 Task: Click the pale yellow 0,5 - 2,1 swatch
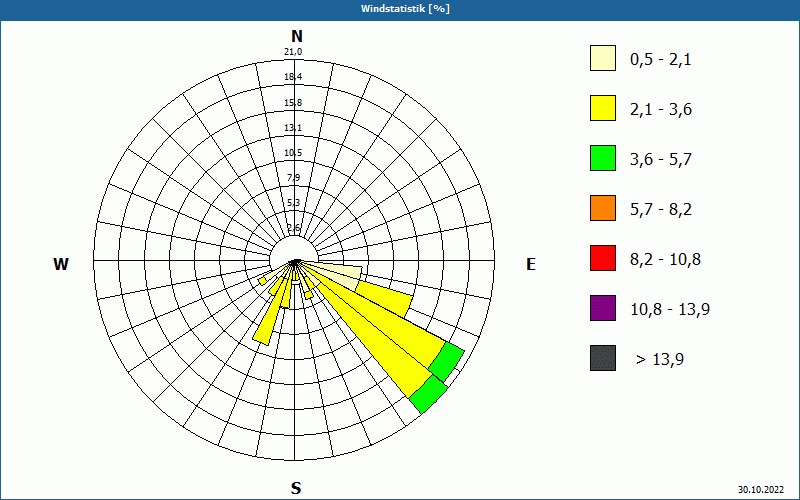[603, 58]
